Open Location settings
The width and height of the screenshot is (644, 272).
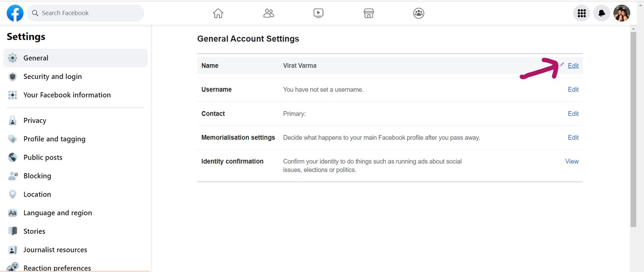76,194
